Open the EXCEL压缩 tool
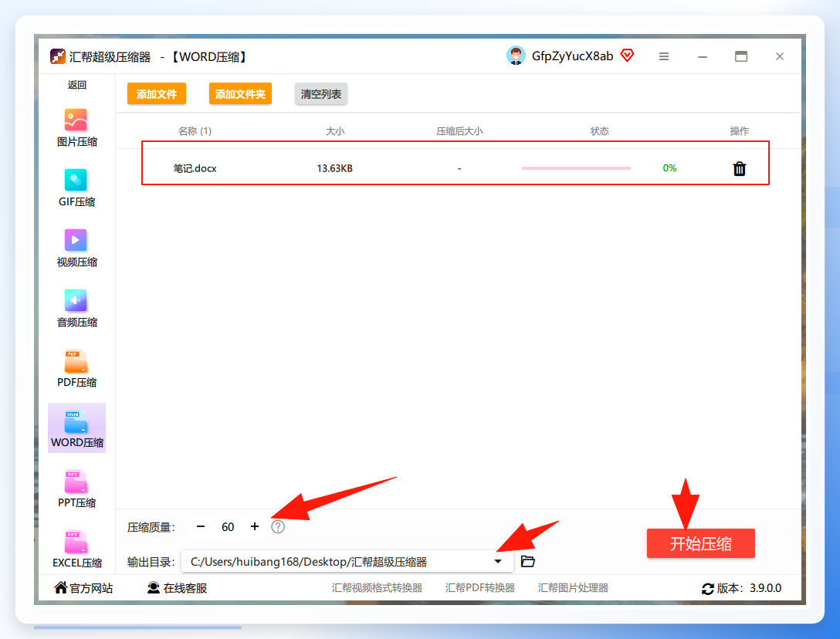The width and height of the screenshot is (840, 639). 76,549
